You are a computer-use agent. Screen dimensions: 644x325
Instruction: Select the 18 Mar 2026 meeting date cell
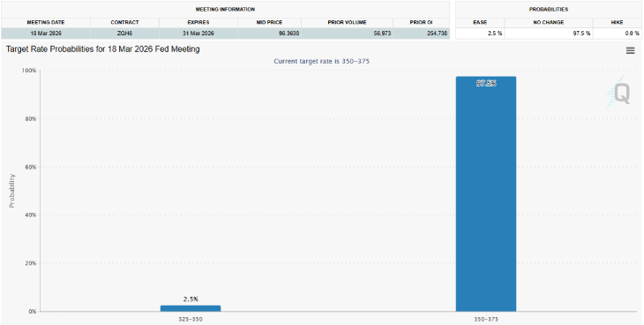(46, 34)
